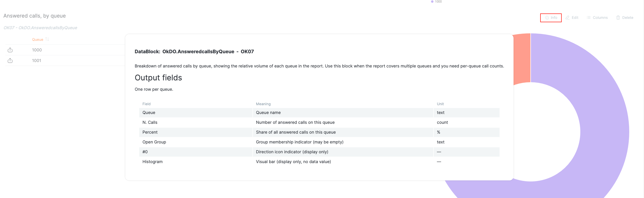Screen dimensions: 644x198
Task: Click the DataBlock heading in the info popup
Action: (x=194, y=51)
